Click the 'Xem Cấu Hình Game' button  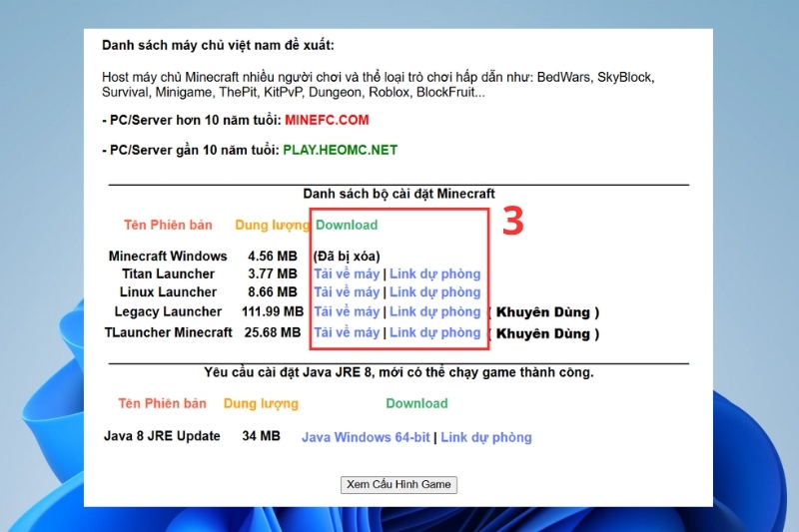pyautogui.click(x=399, y=485)
